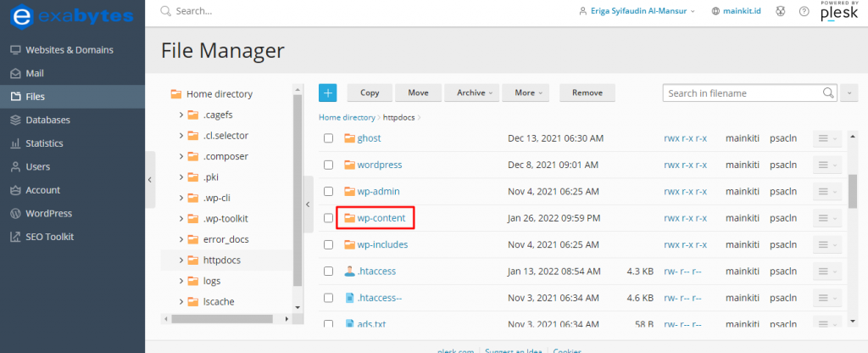Tick the checkbox for wp-admin folder
The width and height of the screenshot is (868, 353).
tap(328, 192)
